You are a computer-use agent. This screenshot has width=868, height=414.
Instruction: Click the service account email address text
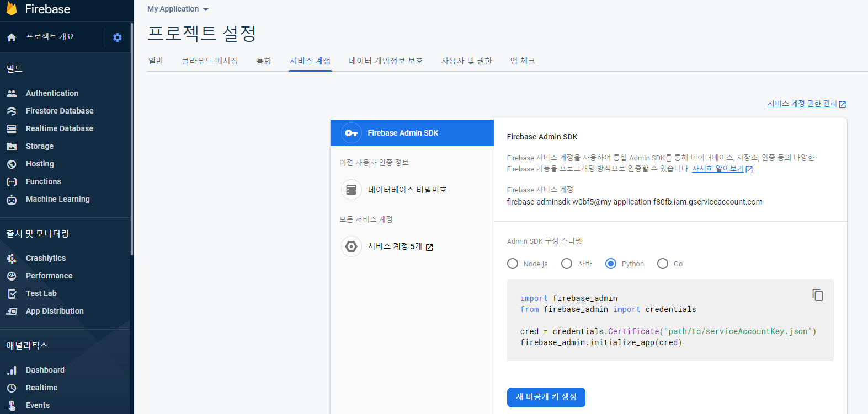tap(635, 202)
